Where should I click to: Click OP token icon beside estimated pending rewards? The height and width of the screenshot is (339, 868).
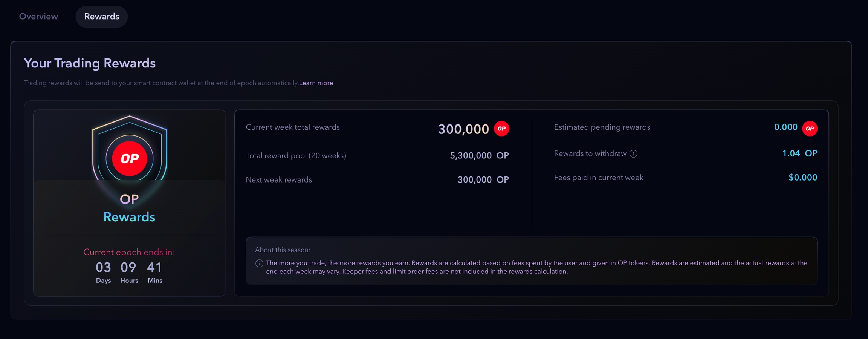pyautogui.click(x=810, y=129)
